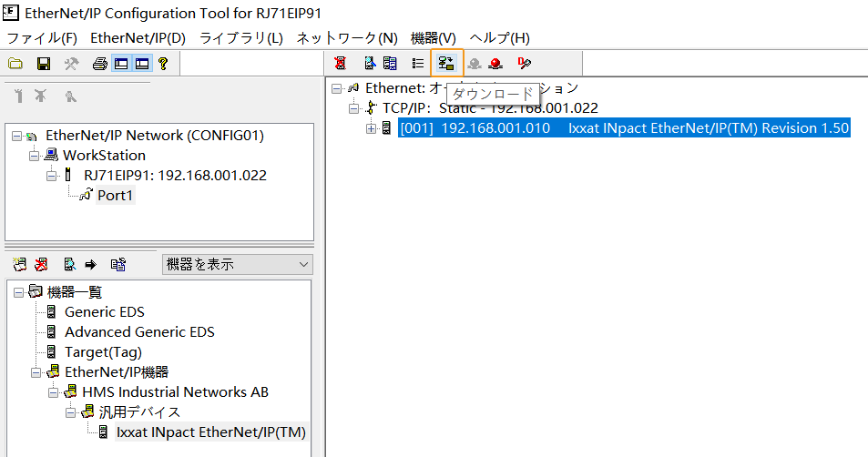The height and width of the screenshot is (457, 868).
Task: Click the yellow question mark help icon
Action: pos(163,64)
